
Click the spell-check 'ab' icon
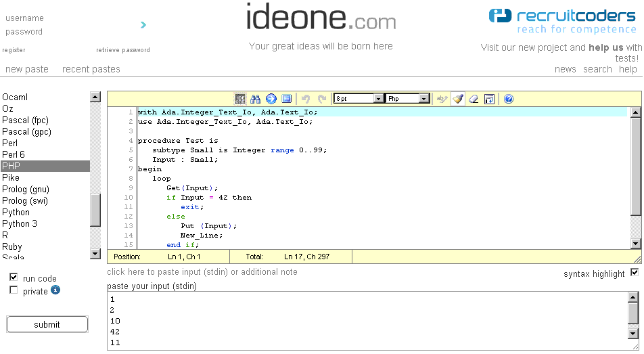coord(442,99)
